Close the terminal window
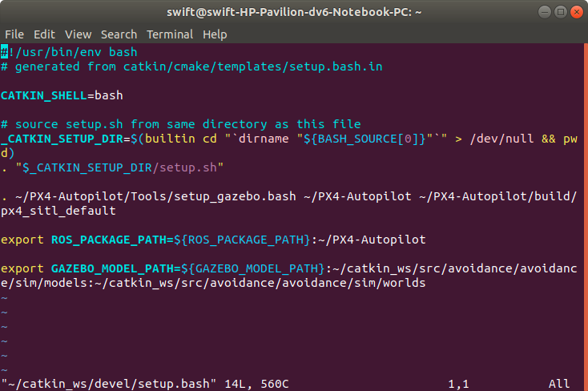The image size is (588, 391). click(x=576, y=12)
